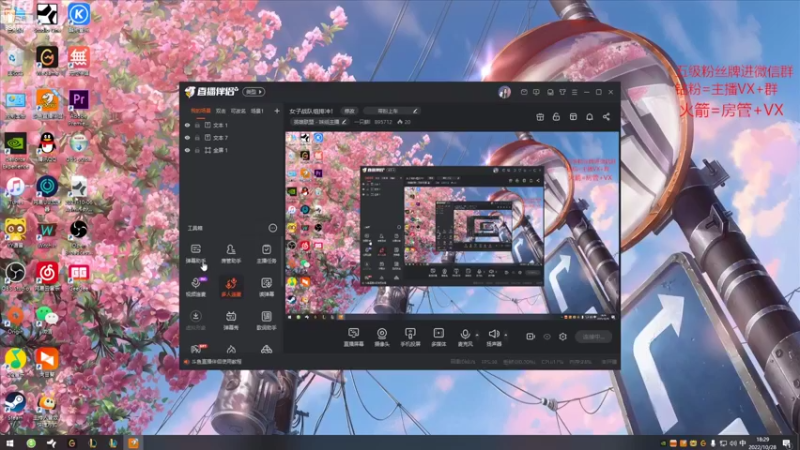Edit the 等粉上车 announcement field
Screen dimensions: 800x450
(x=391, y=111)
